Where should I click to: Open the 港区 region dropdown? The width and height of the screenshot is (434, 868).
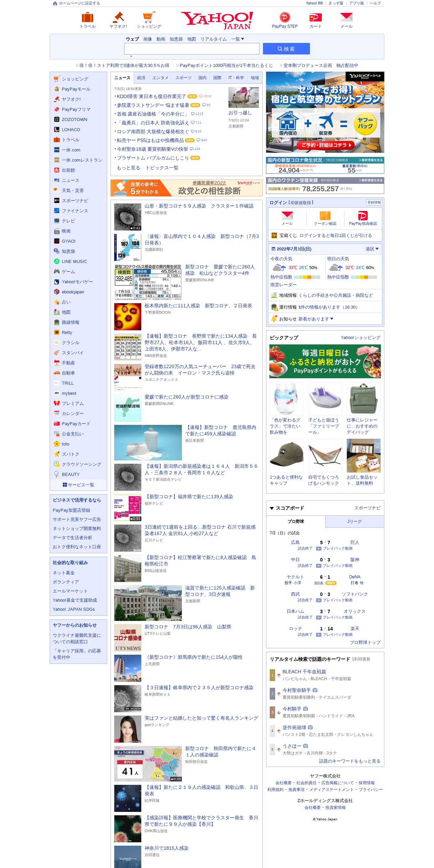coord(372,249)
